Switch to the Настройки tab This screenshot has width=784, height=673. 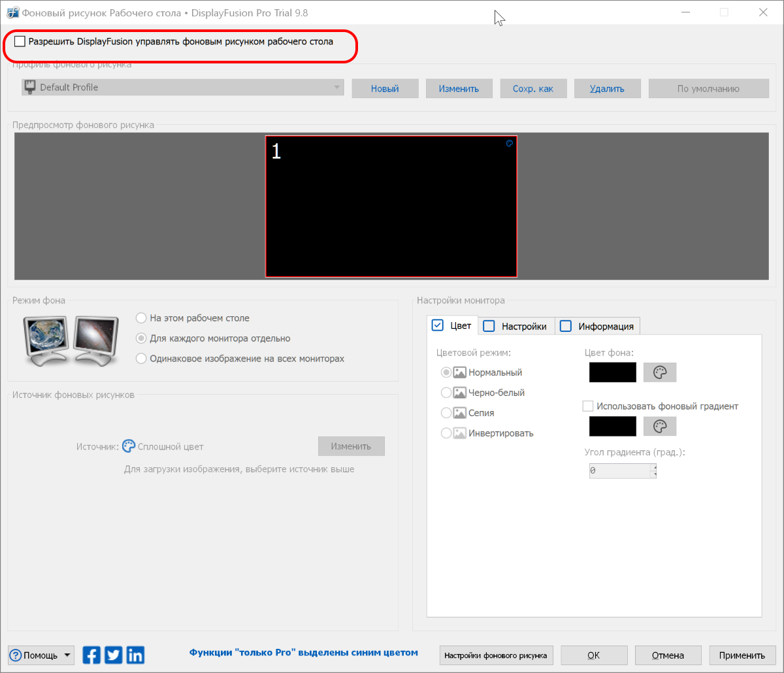[x=516, y=326]
